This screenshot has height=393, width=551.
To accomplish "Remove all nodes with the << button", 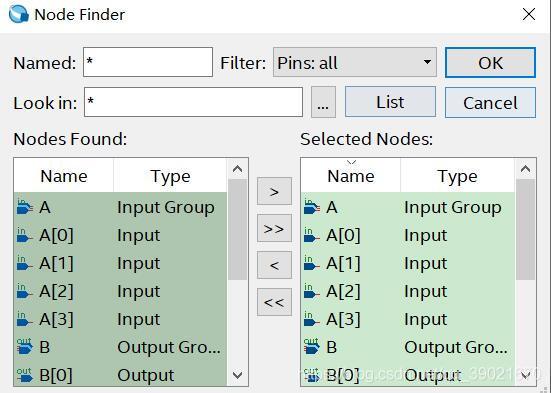I will pyautogui.click(x=274, y=302).
